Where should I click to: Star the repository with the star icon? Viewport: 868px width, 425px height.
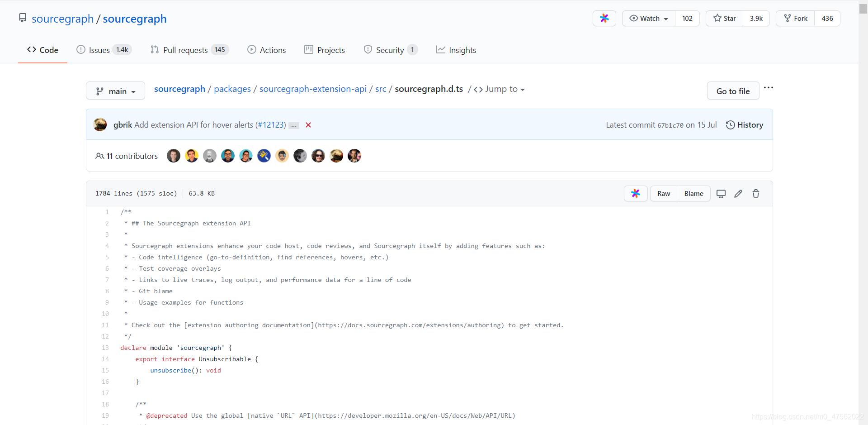(x=717, y=18)
